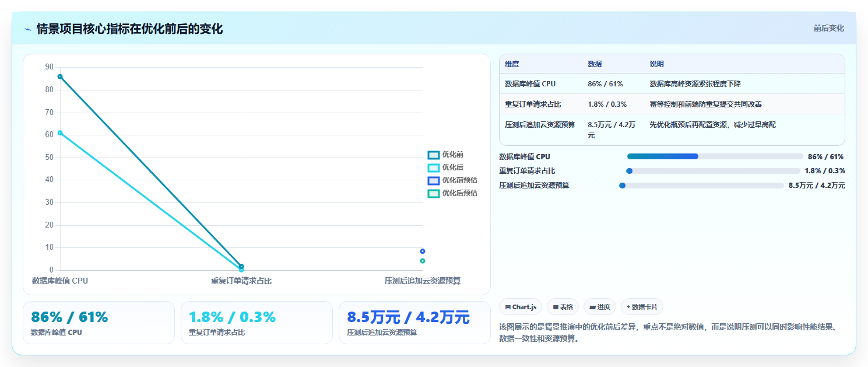Click the 数据库峰值 CPU caption in stat card
The image size is (868, 367).
click(57, 333)
